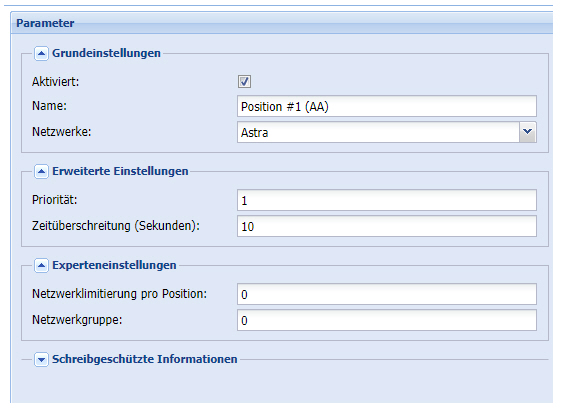Click the Parameter panel header
The width and height of the screenshot is (561, 410).
[282, 23]
